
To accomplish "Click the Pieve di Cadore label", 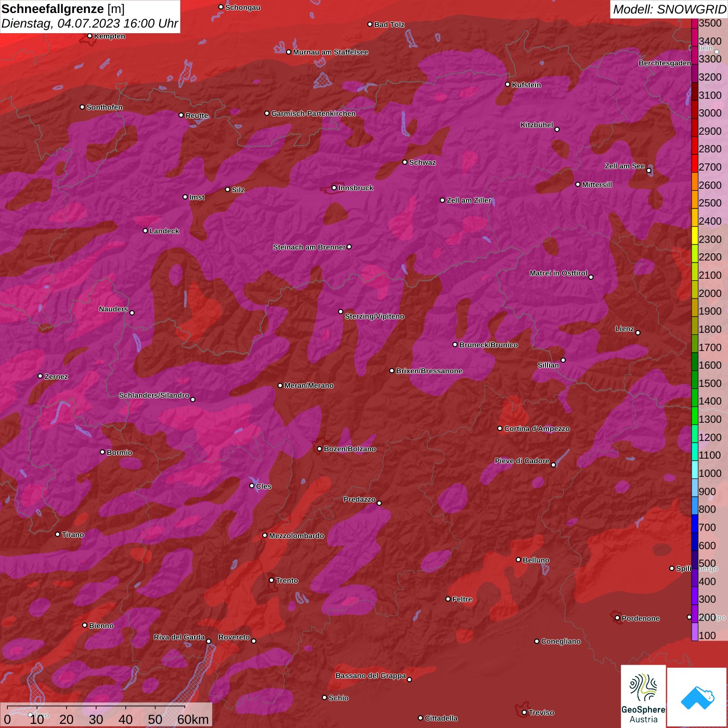I will [522, 461].
